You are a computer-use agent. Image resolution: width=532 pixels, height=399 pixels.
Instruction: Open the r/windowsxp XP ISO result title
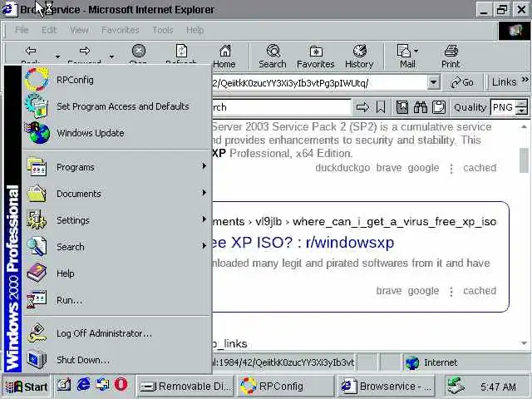click(303, 243)
